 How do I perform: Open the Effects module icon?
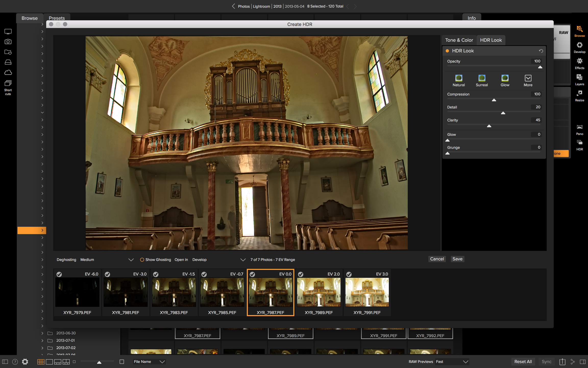[579, 61]
